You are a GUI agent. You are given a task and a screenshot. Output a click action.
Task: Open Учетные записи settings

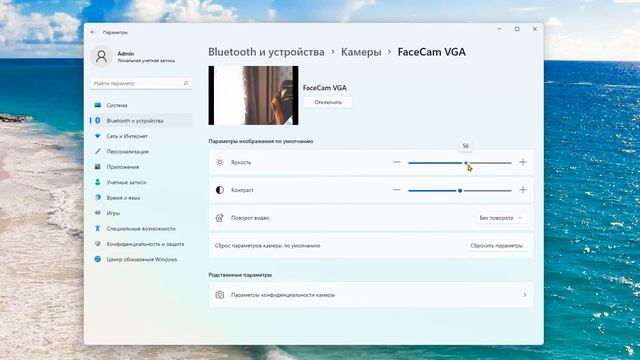(141, 182)
